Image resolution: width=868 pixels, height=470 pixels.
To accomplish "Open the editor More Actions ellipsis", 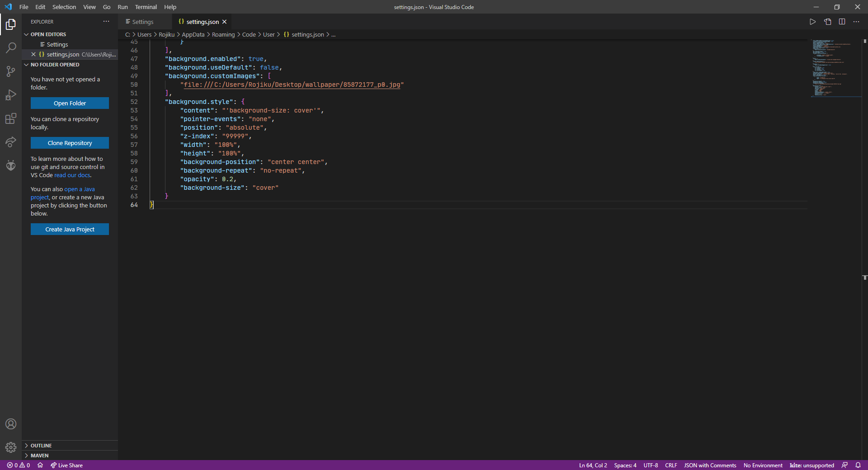I will coord(856,22).
